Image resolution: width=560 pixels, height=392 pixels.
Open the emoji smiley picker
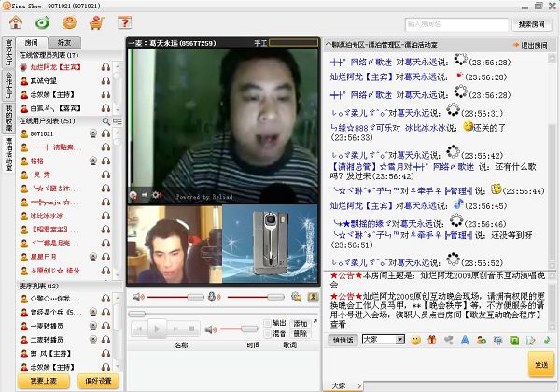tap(414, 339)
